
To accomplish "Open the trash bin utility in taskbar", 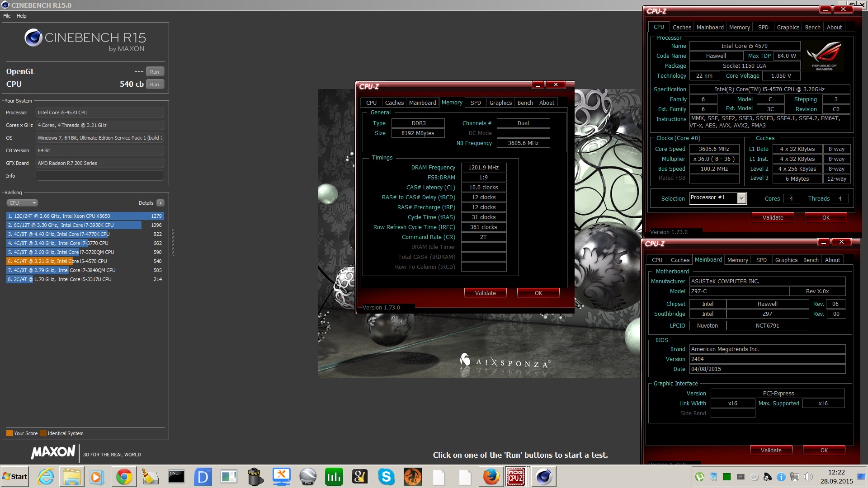I will pyautogui.click(x=255, y=477).
